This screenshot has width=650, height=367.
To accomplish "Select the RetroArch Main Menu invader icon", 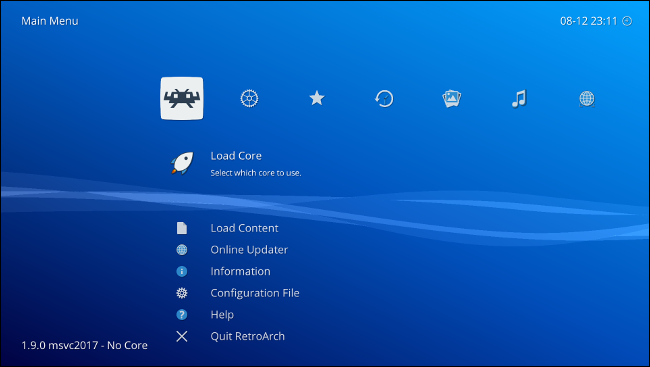I will [182, 98].
